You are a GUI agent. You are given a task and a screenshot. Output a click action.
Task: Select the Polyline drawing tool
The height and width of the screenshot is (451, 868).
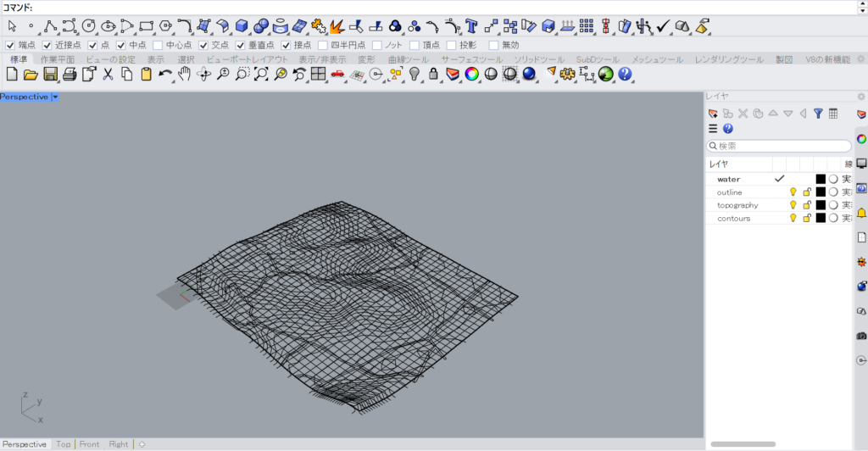pyautogui.click(x=51, y=25)
